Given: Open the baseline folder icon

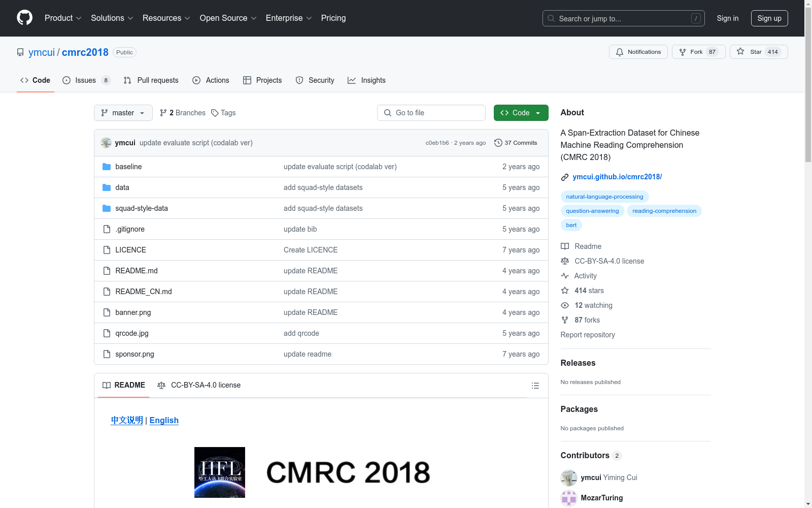Looking at the screenshot, I should 107,167.
